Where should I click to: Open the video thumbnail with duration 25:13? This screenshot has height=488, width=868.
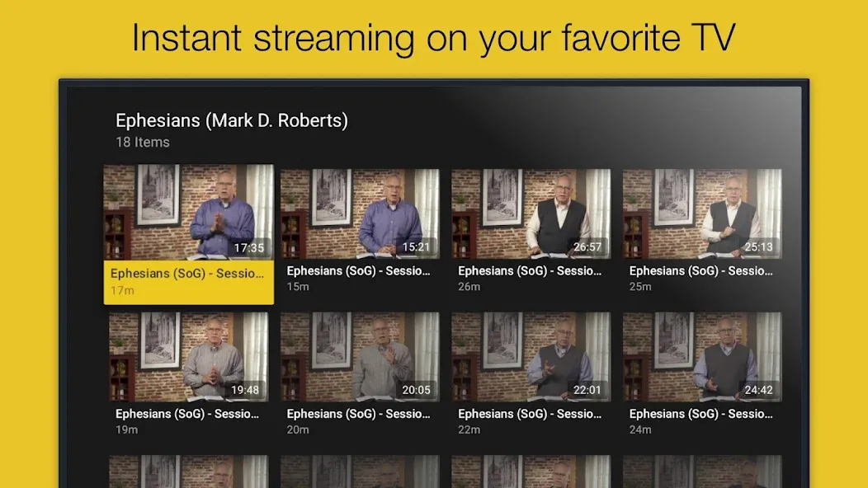tap(702, 213)
